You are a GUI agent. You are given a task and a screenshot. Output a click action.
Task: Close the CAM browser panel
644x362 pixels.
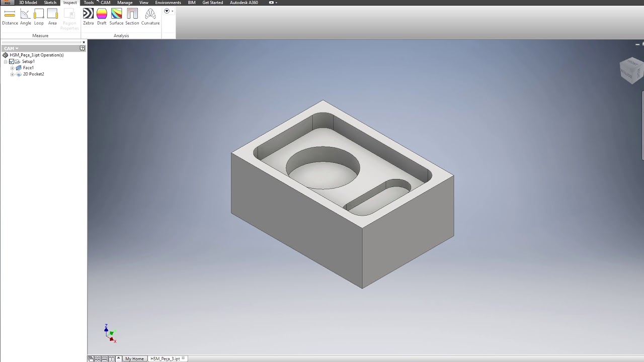pos(84,42)
